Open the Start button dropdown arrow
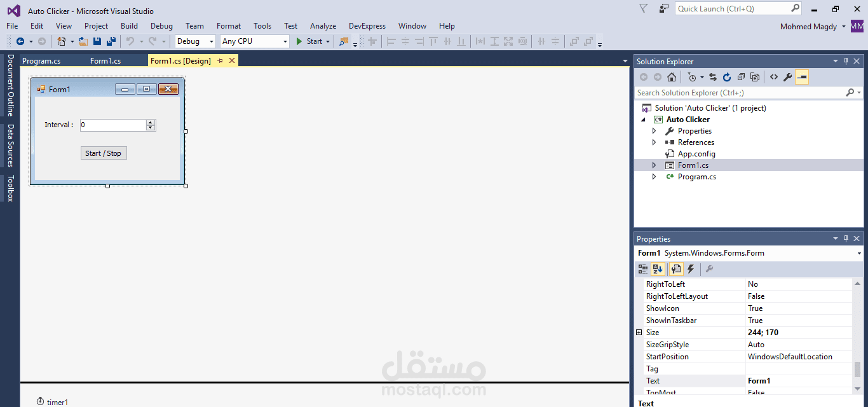868x407 pixels. coord(328,41)
